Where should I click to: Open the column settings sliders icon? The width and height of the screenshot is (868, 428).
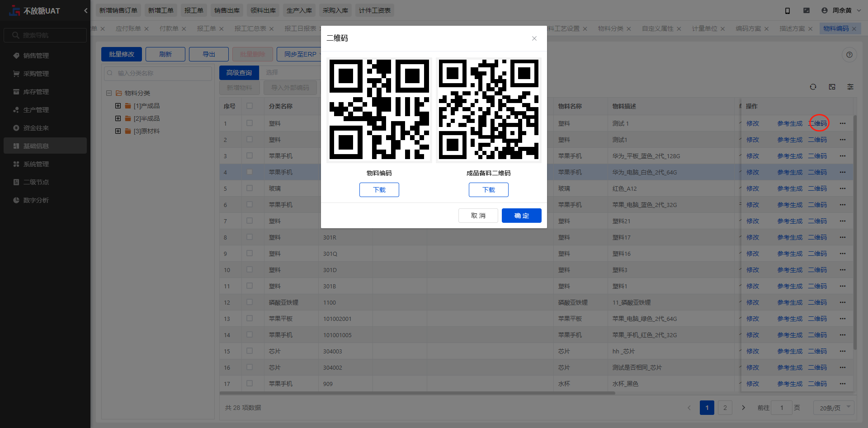tap(850, 87)
